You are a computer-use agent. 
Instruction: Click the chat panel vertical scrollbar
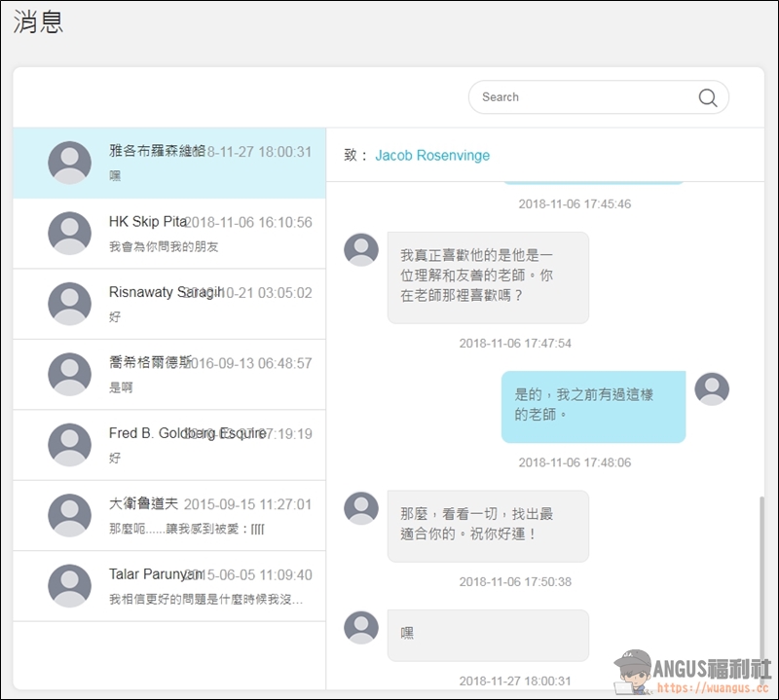pos(761,584)
